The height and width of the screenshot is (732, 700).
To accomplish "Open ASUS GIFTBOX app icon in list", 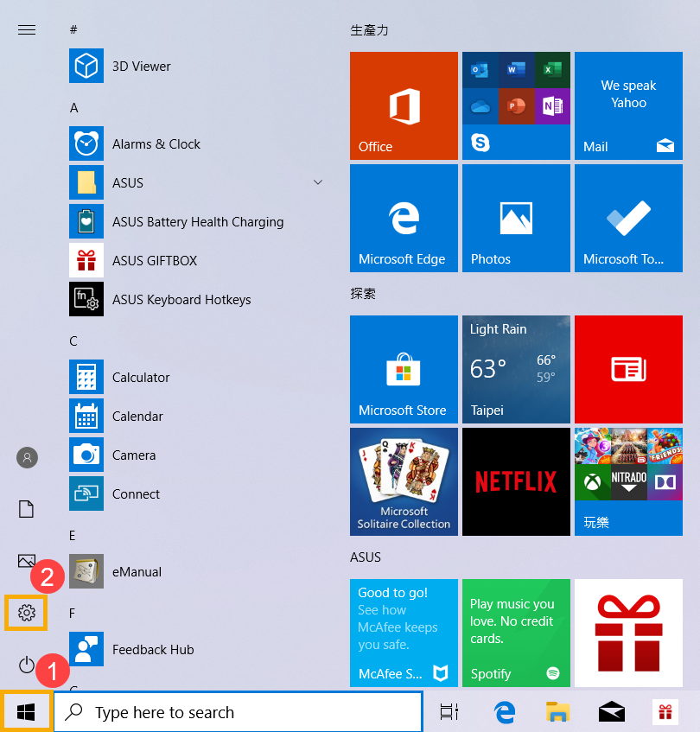I will tap(86, 260).
